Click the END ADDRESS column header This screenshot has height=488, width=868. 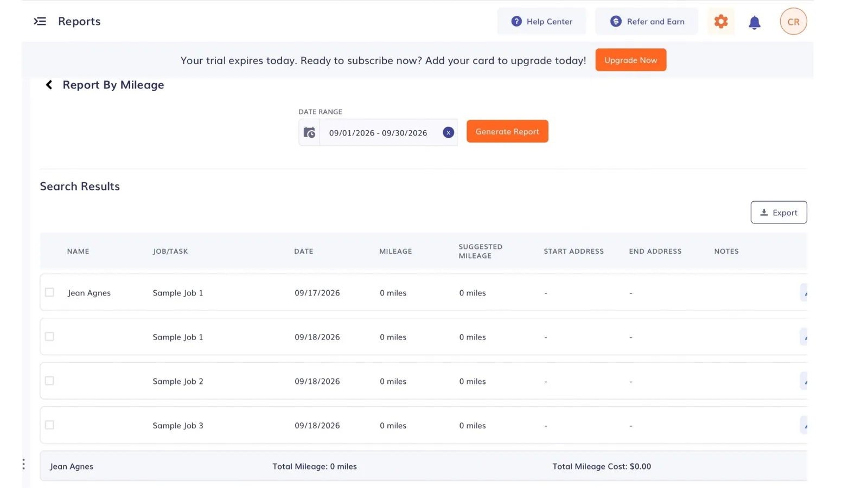point(655,251)
